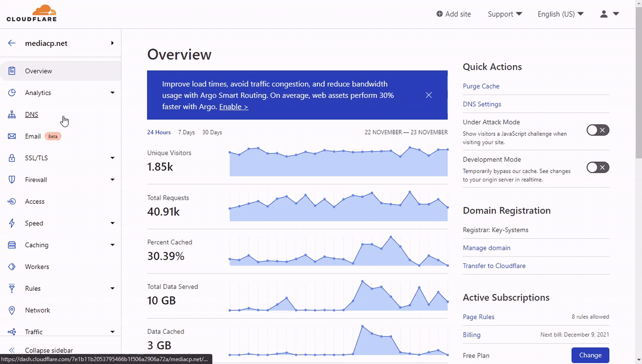Viewport: 642px width, 364px height.
Task: Switch chart range to 7 Days
Action: [186, 132]
